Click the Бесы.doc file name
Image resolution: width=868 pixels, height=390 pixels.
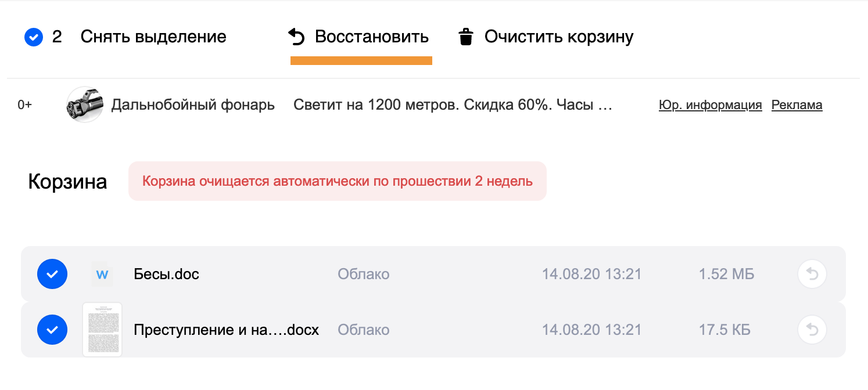click(166, 275)
